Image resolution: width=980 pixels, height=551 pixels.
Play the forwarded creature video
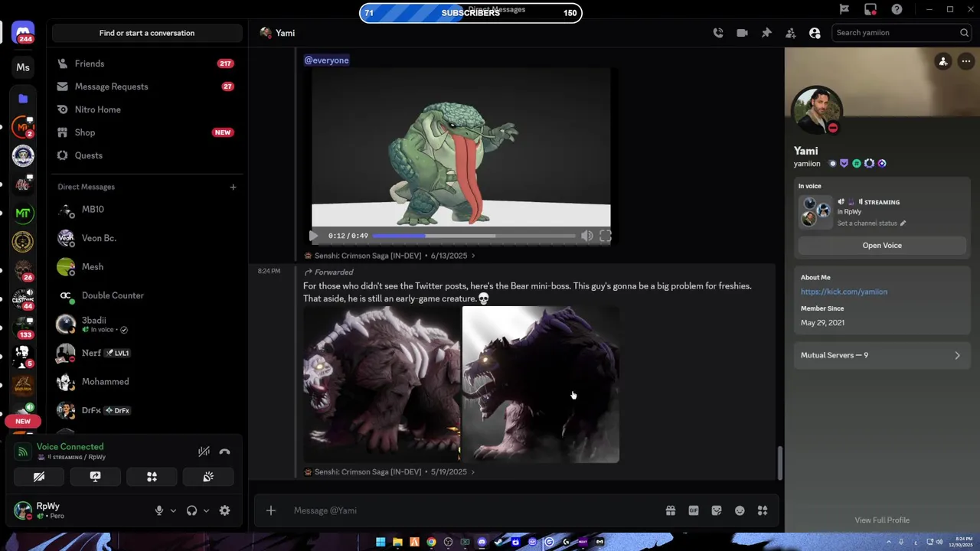pyautogui.click(x=313, y=236)
